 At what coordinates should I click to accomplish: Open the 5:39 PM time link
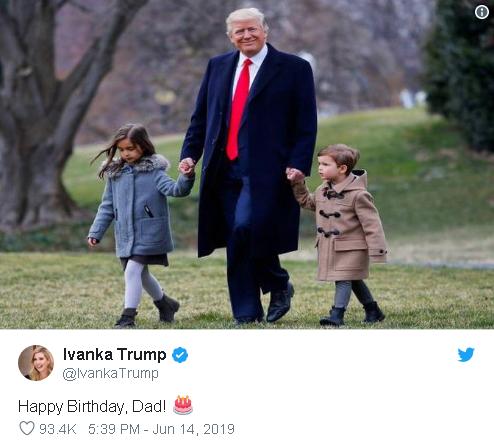(x=114, y=429)
